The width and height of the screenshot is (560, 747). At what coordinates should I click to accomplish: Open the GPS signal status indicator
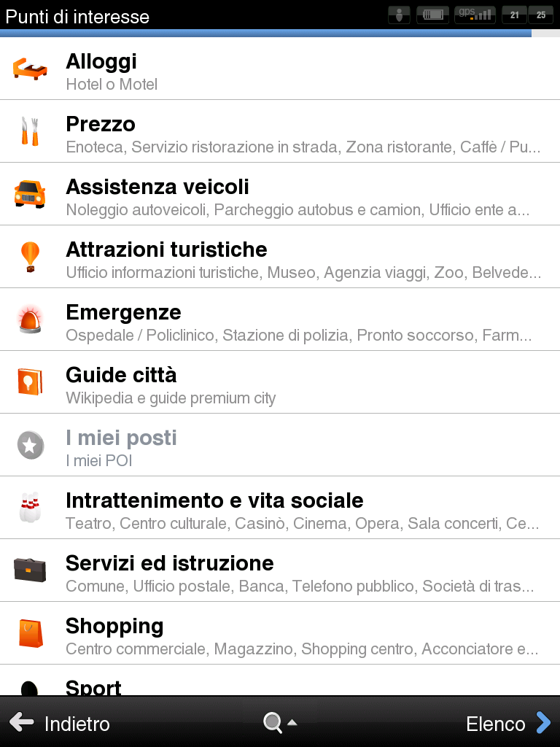[475, 15]
